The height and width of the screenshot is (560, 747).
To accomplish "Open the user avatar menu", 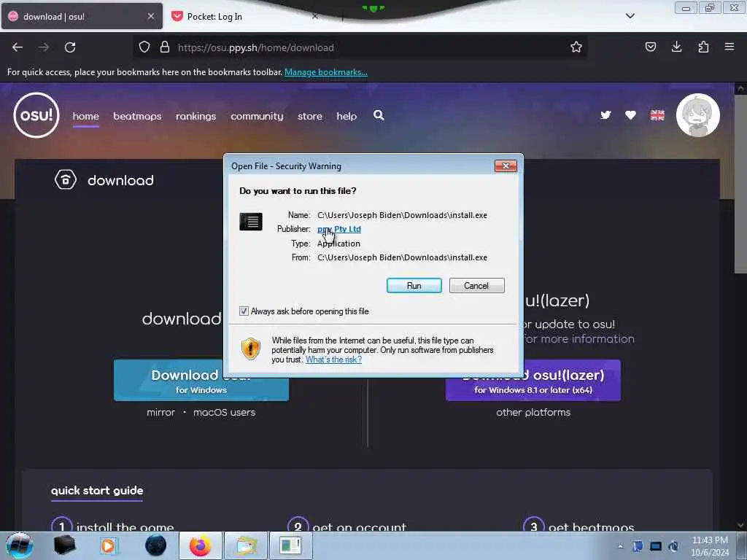I will click(x=697, y=115).
